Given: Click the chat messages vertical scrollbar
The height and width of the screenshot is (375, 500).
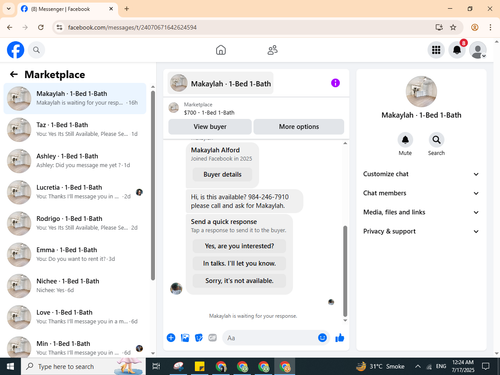Looking at the screenshot, I should pos(345,271).
